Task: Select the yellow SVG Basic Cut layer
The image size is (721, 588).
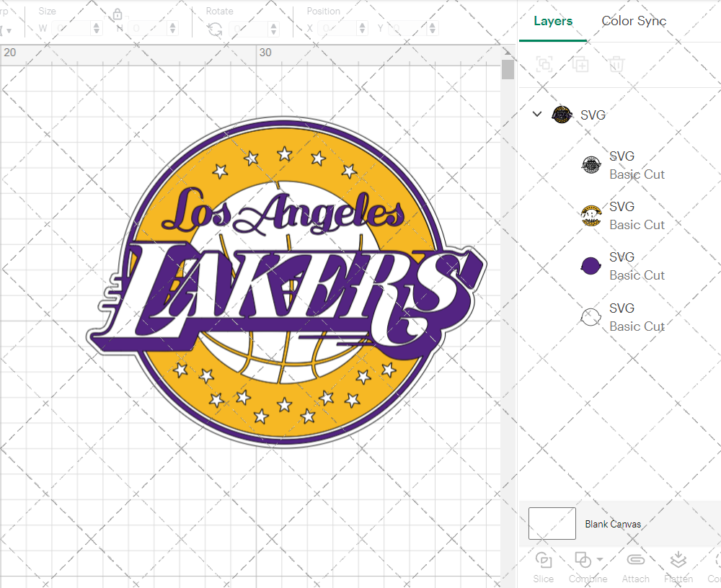Action: (623, 215)
